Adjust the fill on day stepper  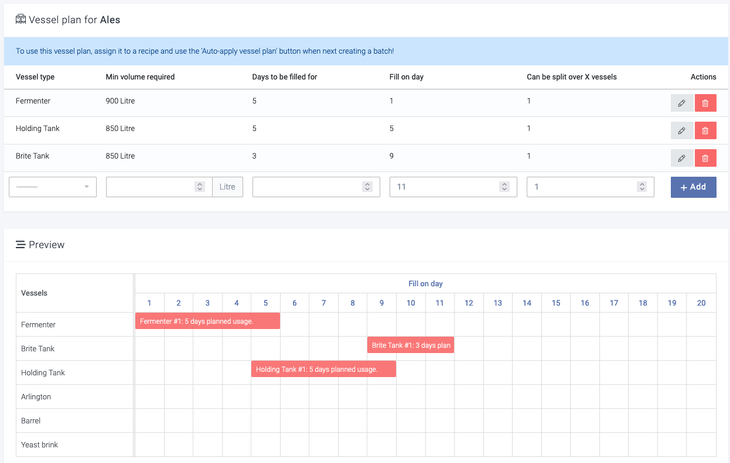click(504, 187)
